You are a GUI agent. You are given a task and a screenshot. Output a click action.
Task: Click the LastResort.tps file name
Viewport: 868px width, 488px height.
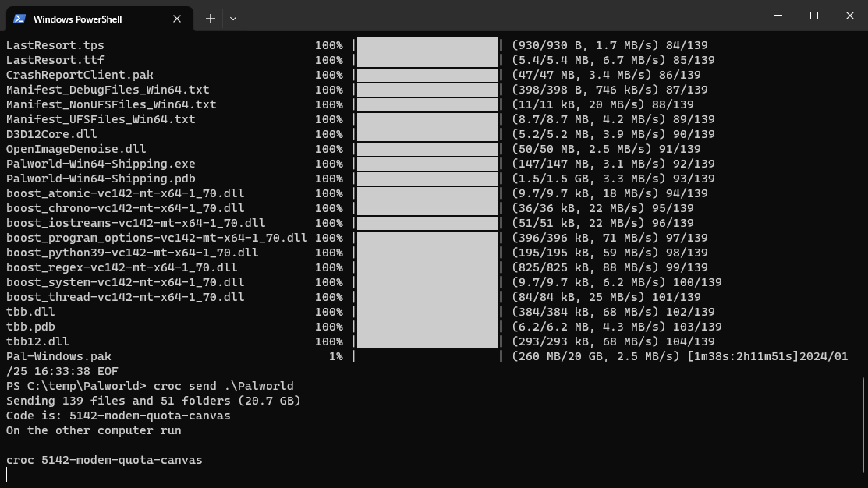pyautogui.click(x=55, y=45)
